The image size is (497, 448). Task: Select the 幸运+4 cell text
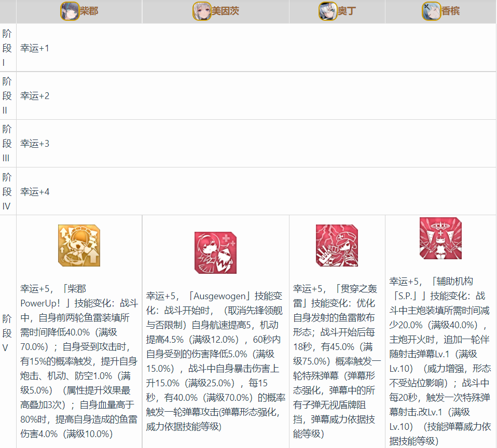[35, 192]
